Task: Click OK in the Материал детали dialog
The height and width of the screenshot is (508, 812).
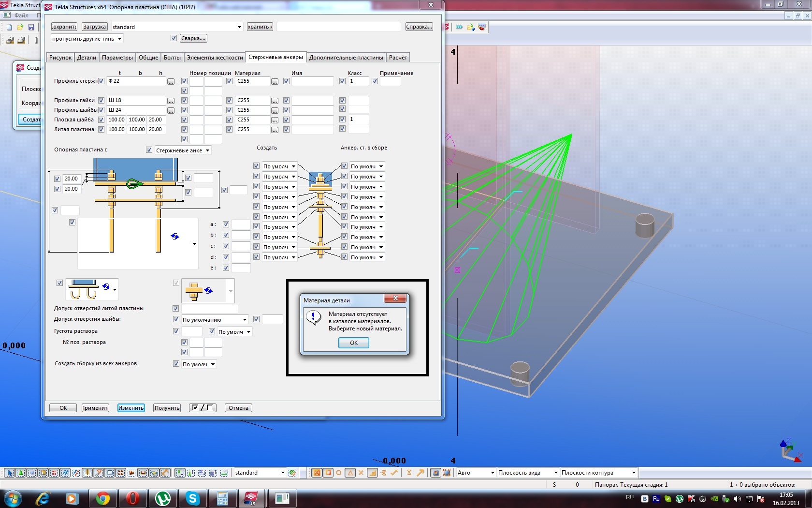Action: [x=353, y=343]
